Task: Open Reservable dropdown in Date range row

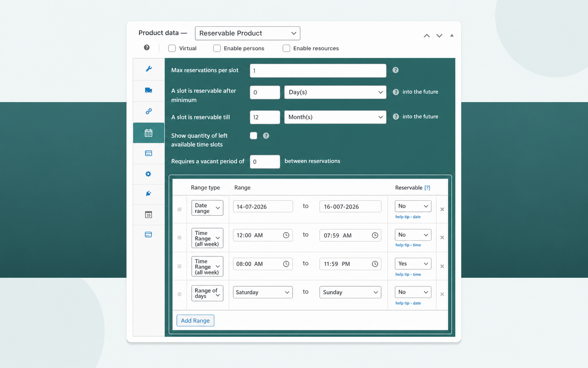Action: click(x=413, y=206)
